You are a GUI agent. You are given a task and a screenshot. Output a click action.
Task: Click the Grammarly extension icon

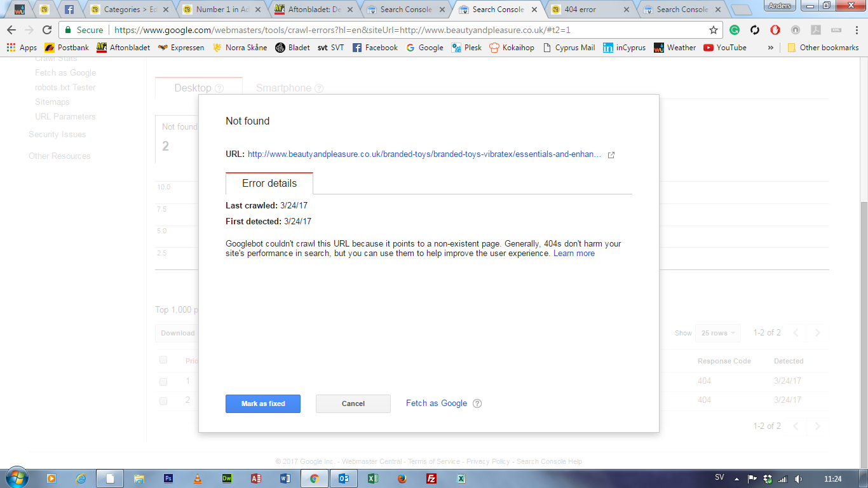tap(735, 30)
